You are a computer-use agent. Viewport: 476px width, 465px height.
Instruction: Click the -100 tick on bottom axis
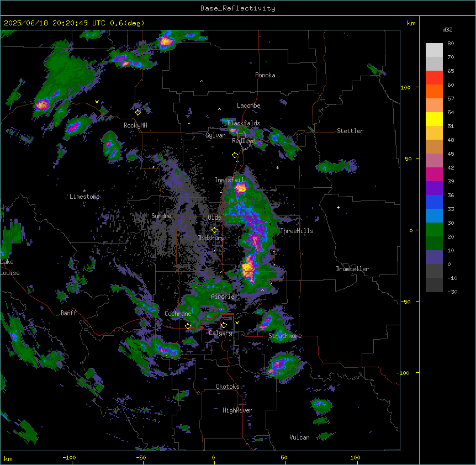coord(70,457)
